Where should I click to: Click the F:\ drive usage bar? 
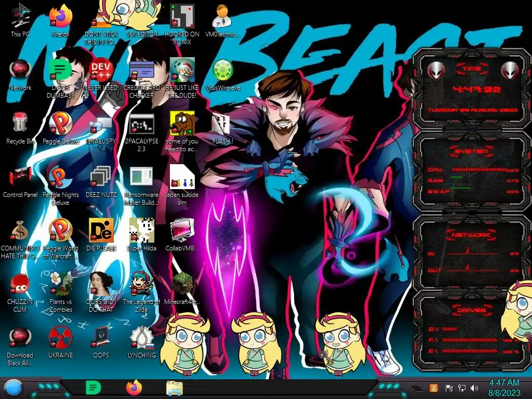(x=470, y=340)
